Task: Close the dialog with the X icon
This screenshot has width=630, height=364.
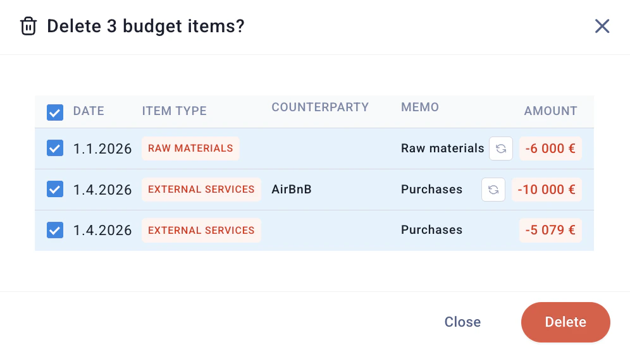Action: pos(602,27)
